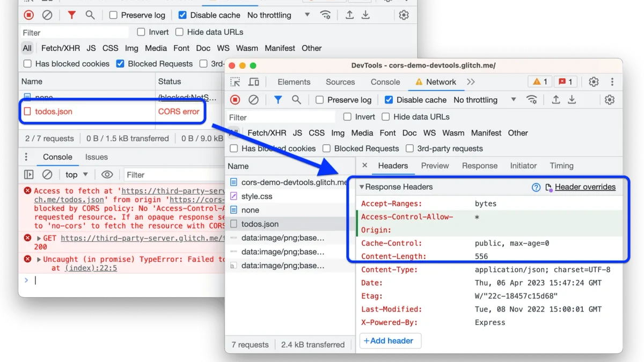Open DevTools settings gear in front window

(594, 82)
